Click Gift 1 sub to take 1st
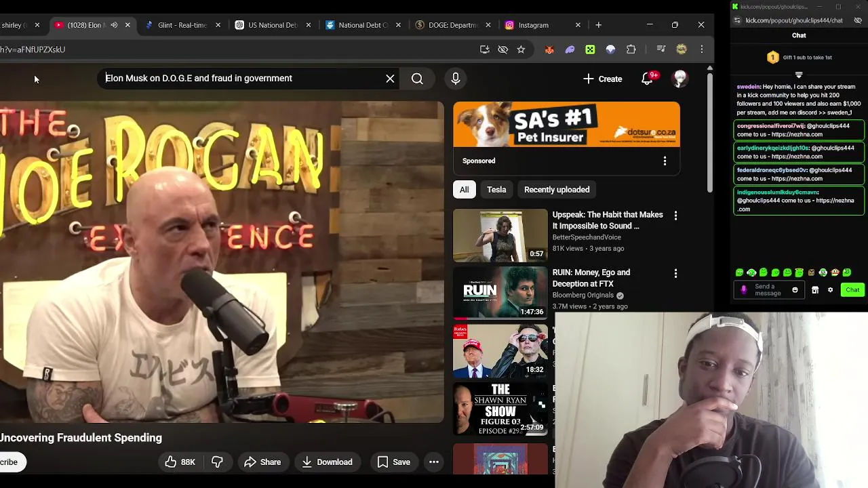868x488 pixels. 799,58
